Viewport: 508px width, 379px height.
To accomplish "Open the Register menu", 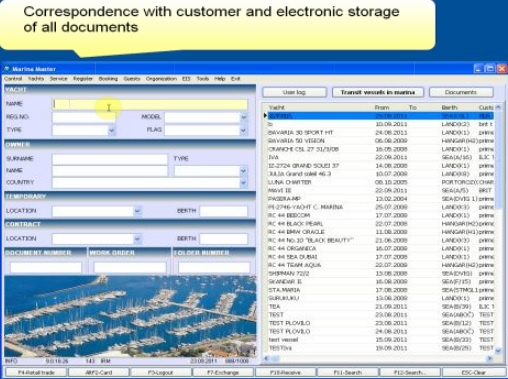I will point(83,79).
